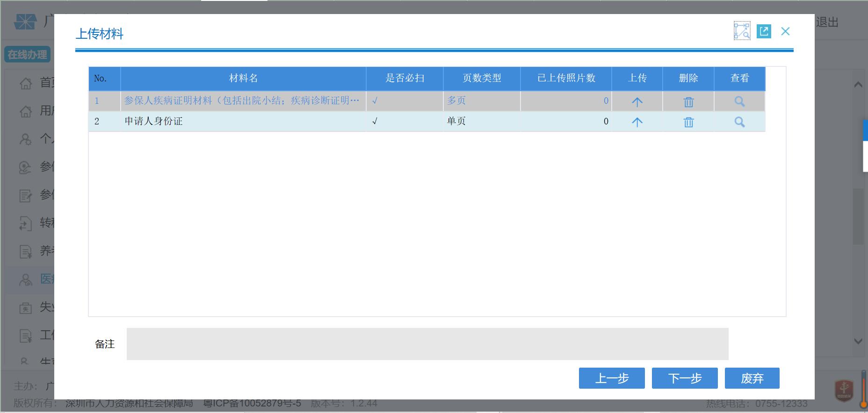Click 退出 logout link in background page

[827, 22]
